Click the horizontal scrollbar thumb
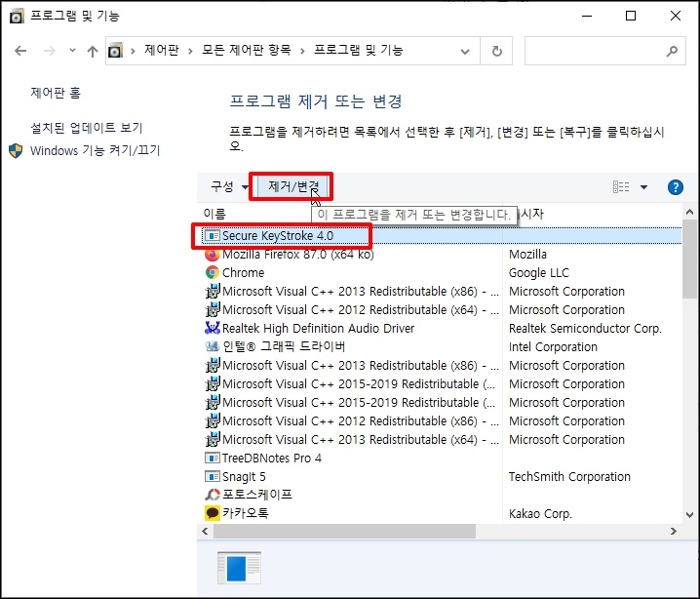Screen dimensions: 700x599 click(345, 531)
